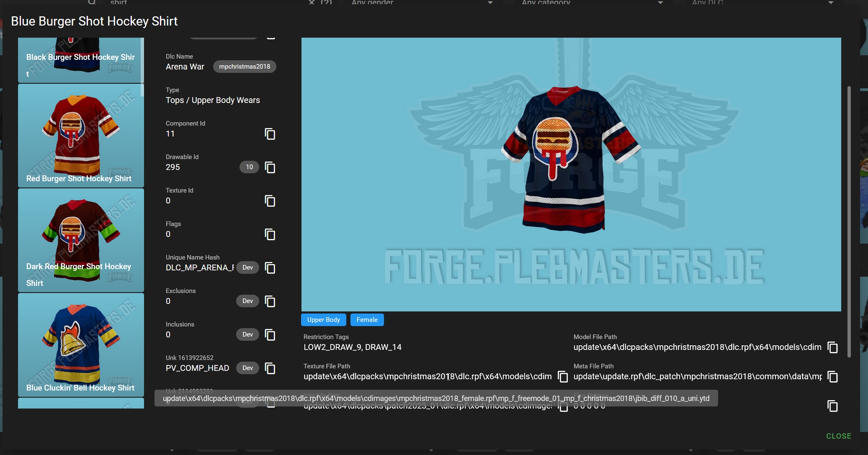Screen dimensions: 868x455
Task: Copy the Component Id value
Action: click(x=270, y=134)
